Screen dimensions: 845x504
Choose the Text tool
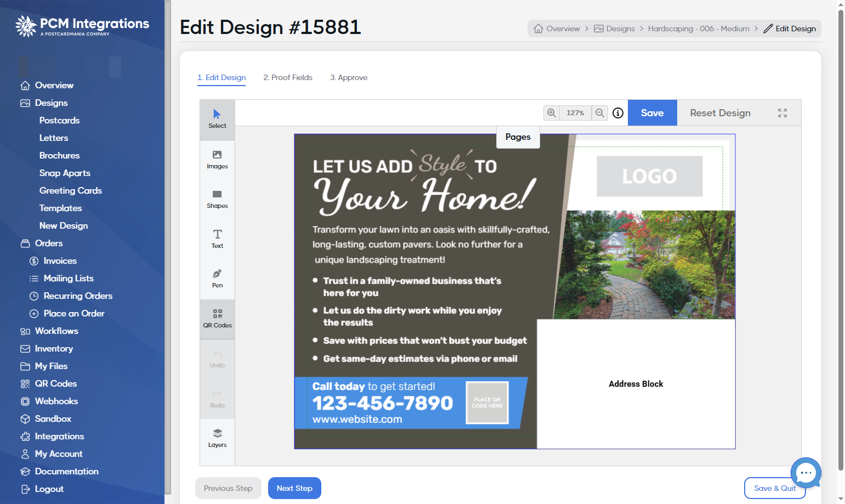(x=217, y=239)
